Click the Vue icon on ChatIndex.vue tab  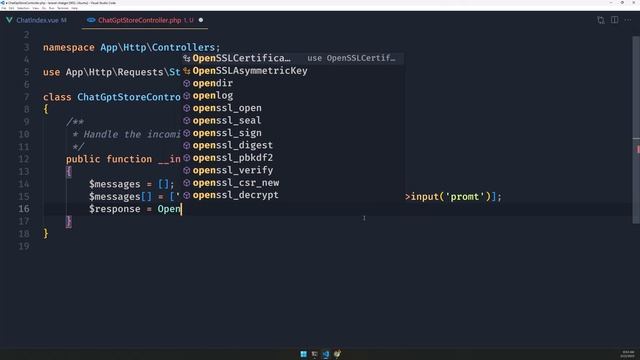coord(9,20)
